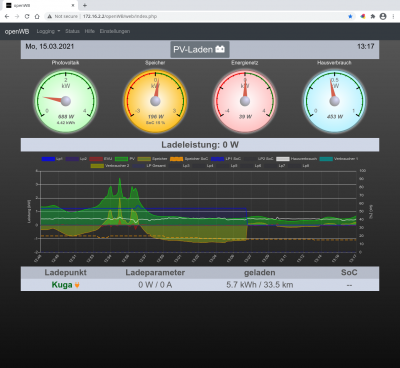
Task: Open the Logging dropdown menu
Action: point(48,31)
